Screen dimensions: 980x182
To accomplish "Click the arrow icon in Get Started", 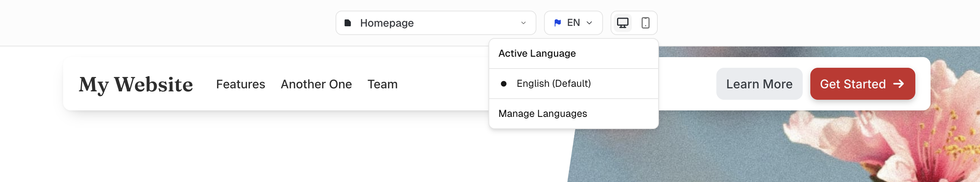I will (x=899, y=84).
